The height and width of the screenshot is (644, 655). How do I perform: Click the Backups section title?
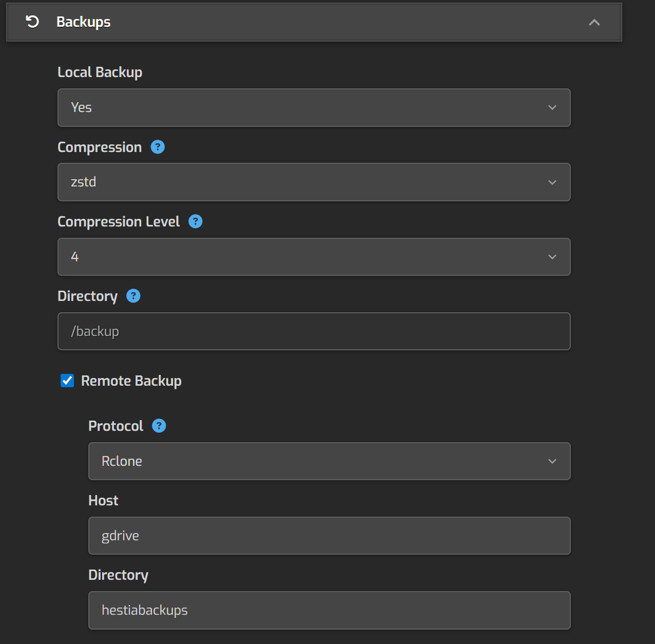(x=83, y=22)
